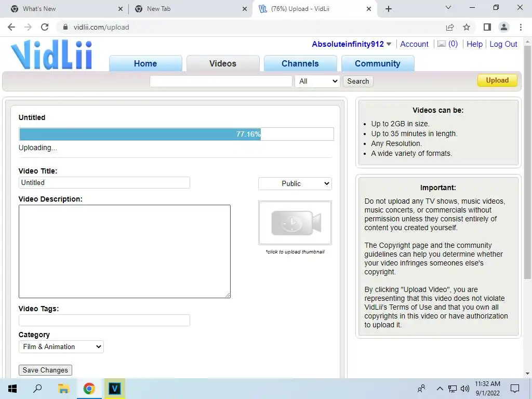
Task: Click Chrome icon in taskbar
Action: point(89,389)
